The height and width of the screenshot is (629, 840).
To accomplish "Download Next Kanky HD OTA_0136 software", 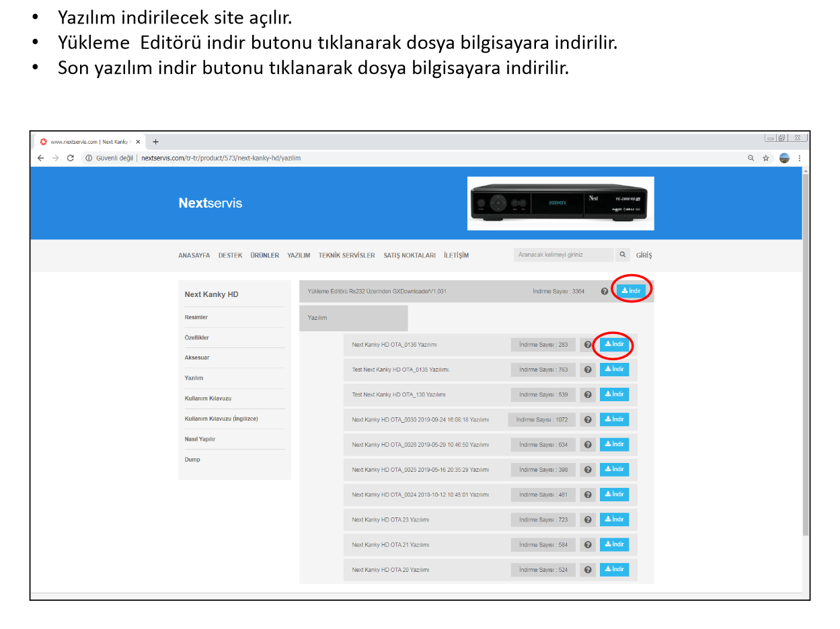I will 614,344.
